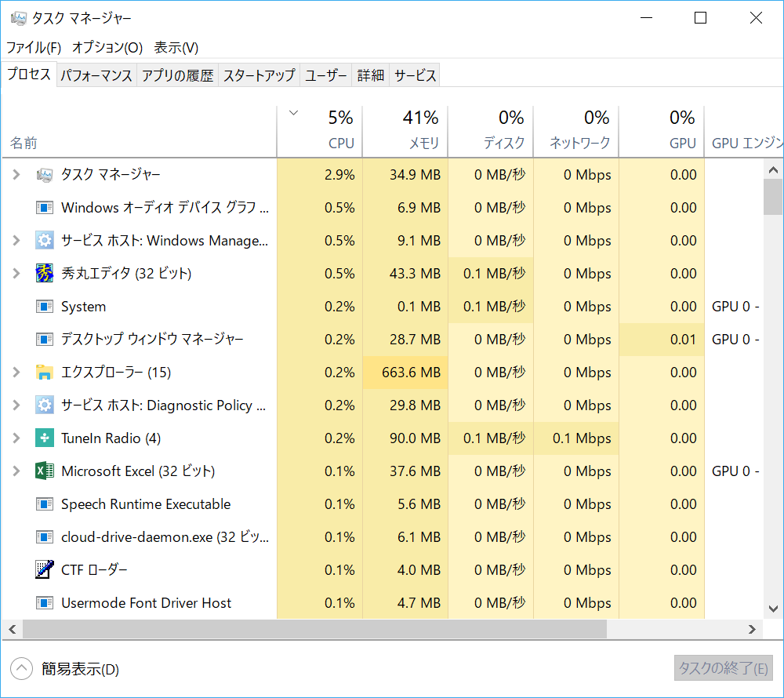The height and width of the screenshot is (698, 784).
Task: Click the 簡易表示 circle arrow icon
Action: pos(22,669)
